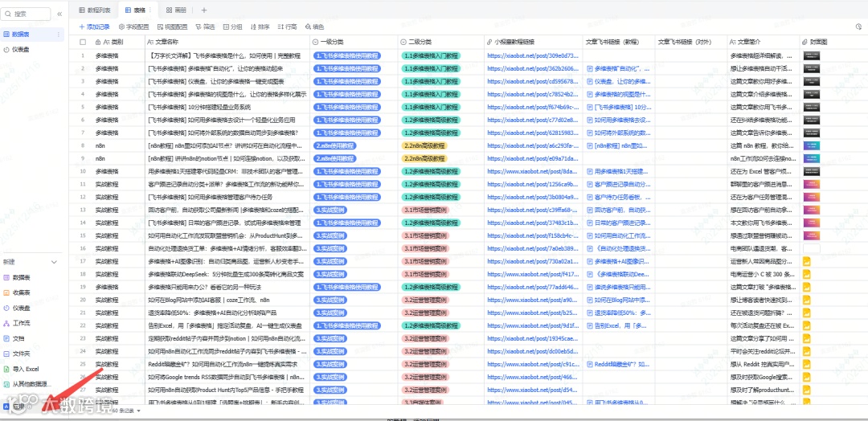The height and width of the screenshot is (421, 868).
Task: Open the more-options dots beside sidebar 数据表
Action: pyautogui.click(x=59, y=35)
